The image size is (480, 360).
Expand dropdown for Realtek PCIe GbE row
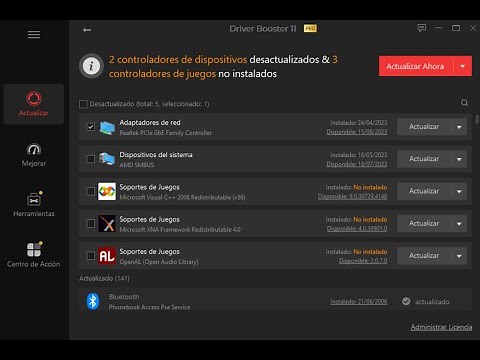coord(459,127)
